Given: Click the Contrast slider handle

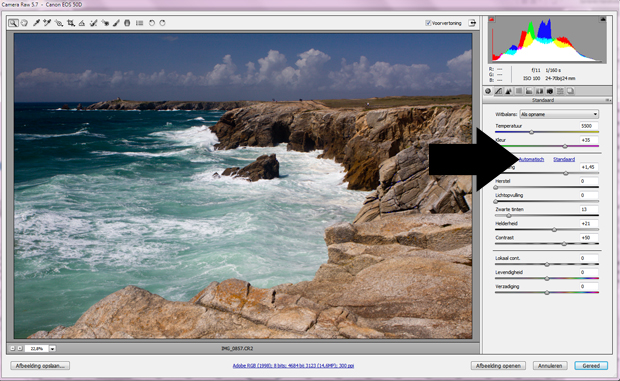Looking at the screenshot, I should tap(564, 244).
